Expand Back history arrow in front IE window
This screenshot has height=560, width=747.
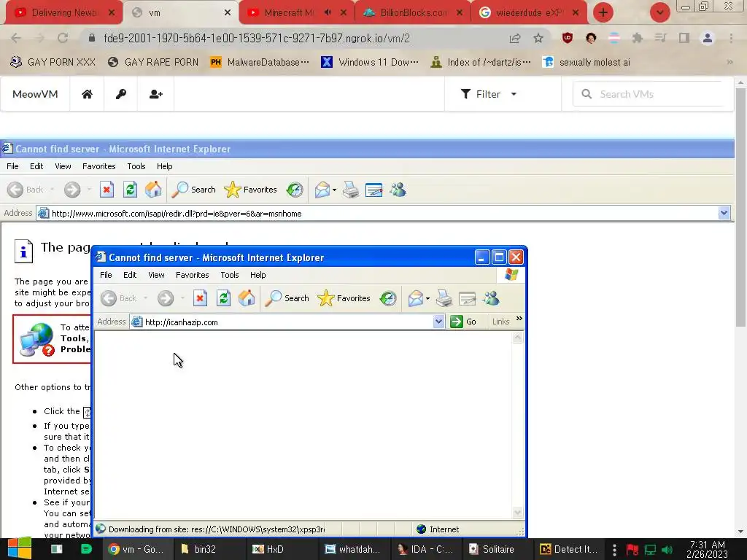click(x=145, y=298)
